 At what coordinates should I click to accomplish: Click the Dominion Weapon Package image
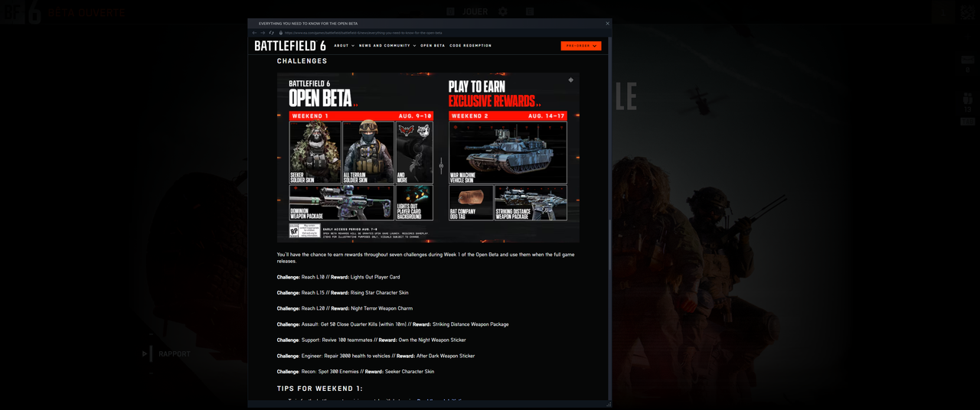coord(341,203)
